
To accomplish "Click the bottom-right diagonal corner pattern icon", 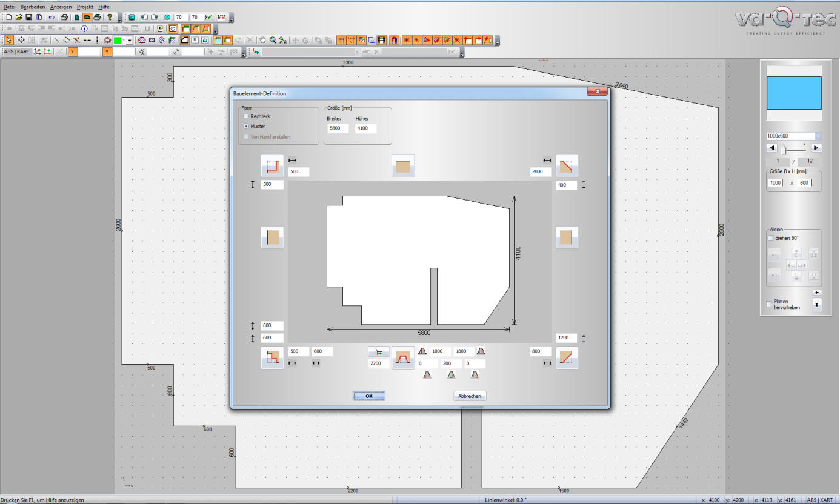I will pyautogui.click(x=567, y=357).
